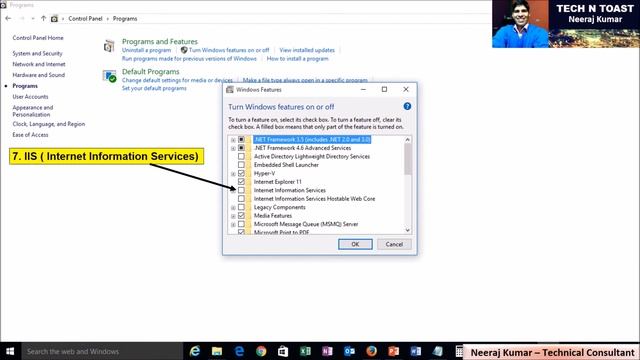Viewport: 640px width, 360px height.
Task: Open Internet Explorer from the taskbar
Action: [x=195, y=351]
